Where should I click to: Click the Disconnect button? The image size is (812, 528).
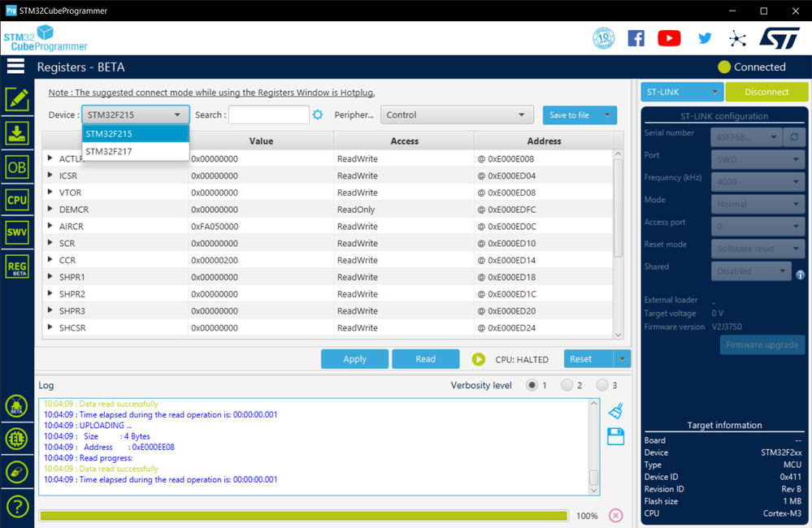pos(766,92)
